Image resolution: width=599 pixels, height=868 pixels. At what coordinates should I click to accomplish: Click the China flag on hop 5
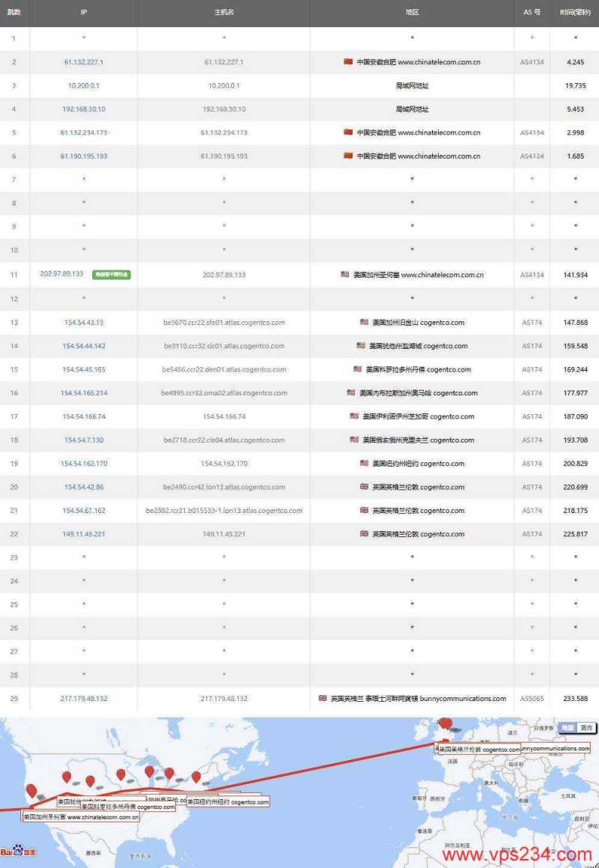347,133
